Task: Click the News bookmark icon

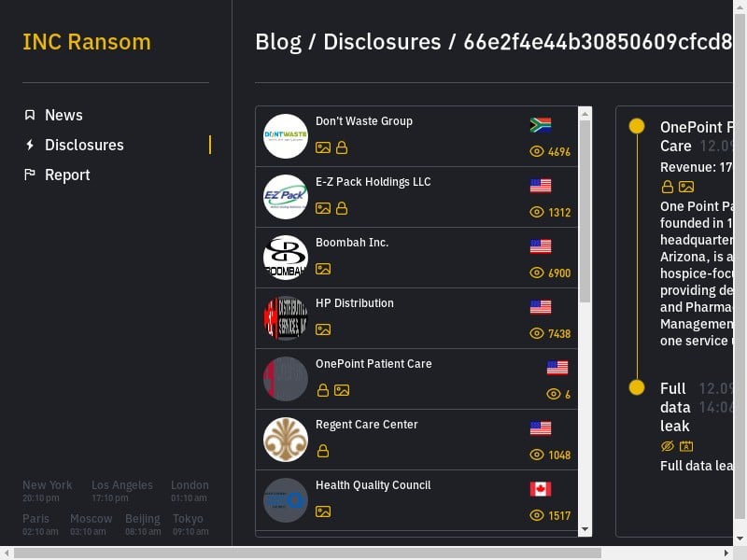Action: 30,115
